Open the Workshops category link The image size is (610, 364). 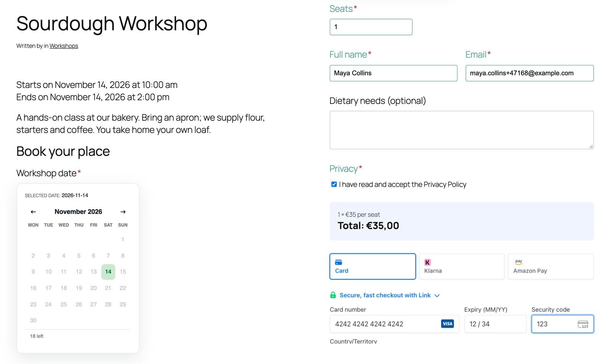(x=64, y=46)
